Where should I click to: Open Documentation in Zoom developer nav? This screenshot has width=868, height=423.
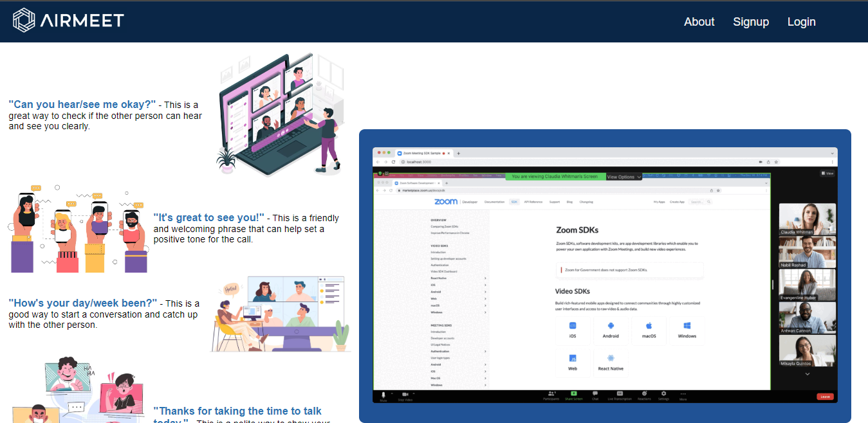494,202
